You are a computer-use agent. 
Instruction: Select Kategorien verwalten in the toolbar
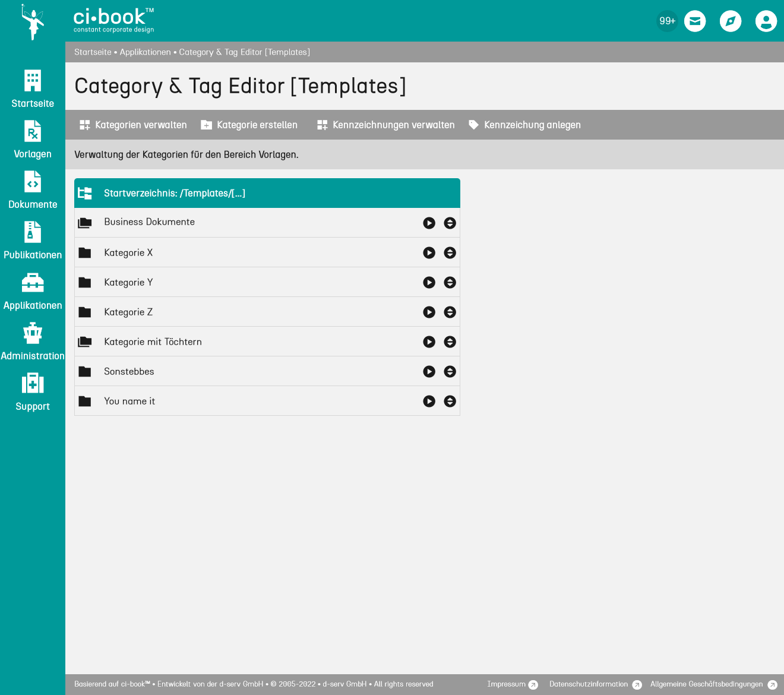coord(133,125)
